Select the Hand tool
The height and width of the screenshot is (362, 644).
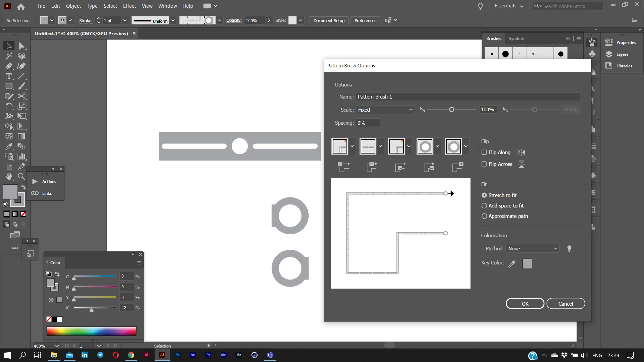pos(9,176)
